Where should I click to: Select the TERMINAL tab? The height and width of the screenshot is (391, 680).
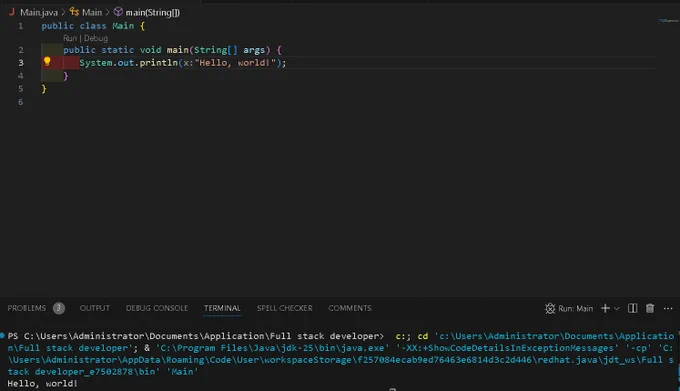click(x=222, y=308)
